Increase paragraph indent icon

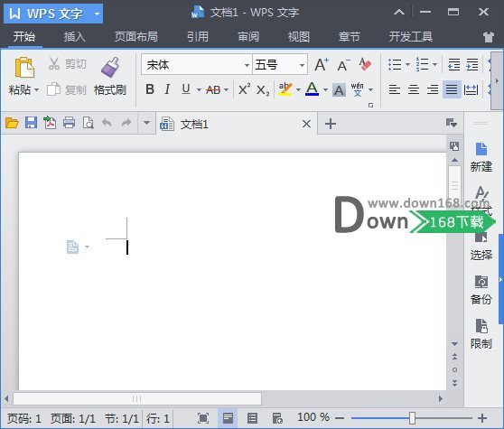pyautogui.click(x=472, y=65)
